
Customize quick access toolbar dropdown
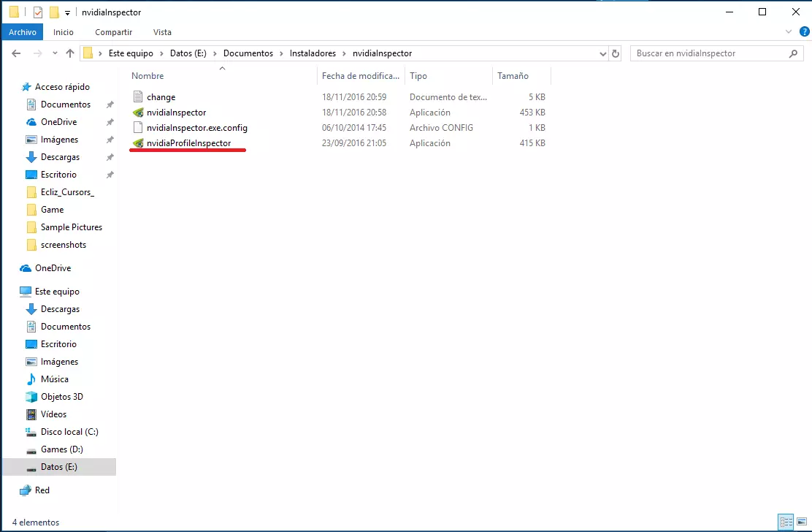[x=67, y=12]
